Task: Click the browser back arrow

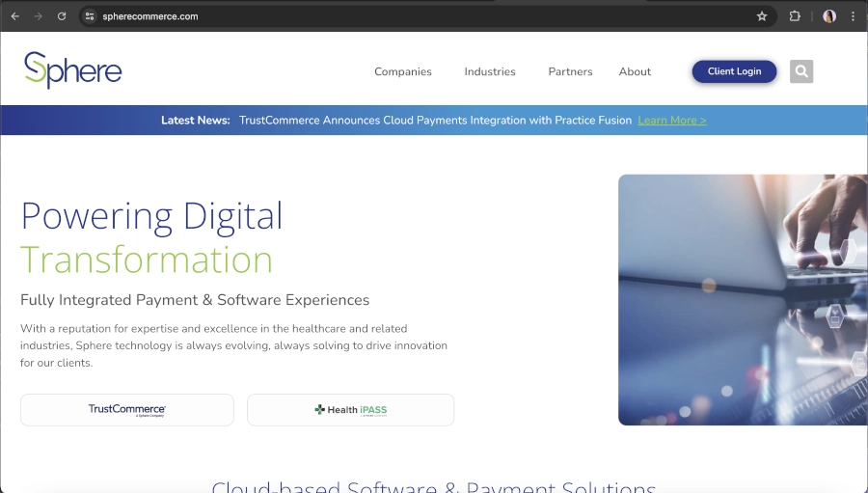Action: pyautogui.click(x=14, y=16)
